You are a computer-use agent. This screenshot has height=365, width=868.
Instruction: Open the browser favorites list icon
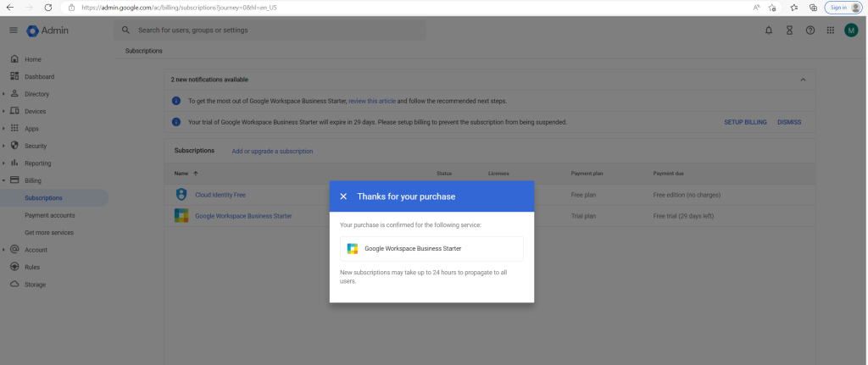coord(793,7)
